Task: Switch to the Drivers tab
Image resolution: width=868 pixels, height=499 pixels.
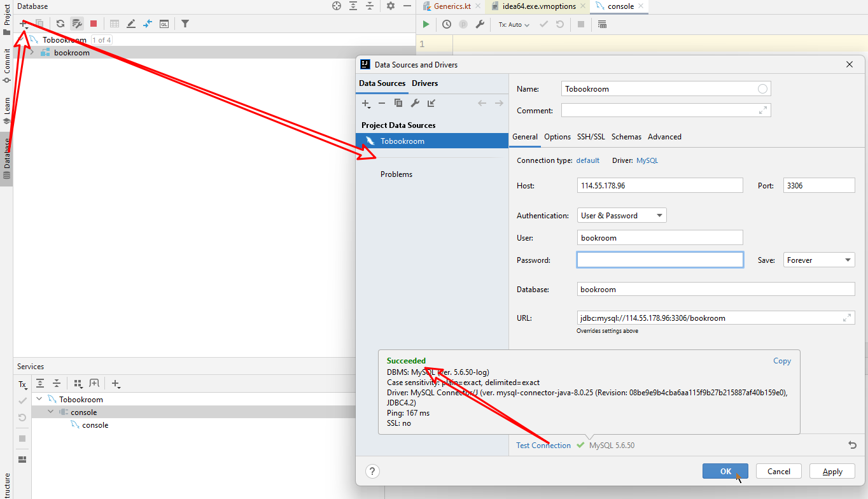Action: coord(425,83)
